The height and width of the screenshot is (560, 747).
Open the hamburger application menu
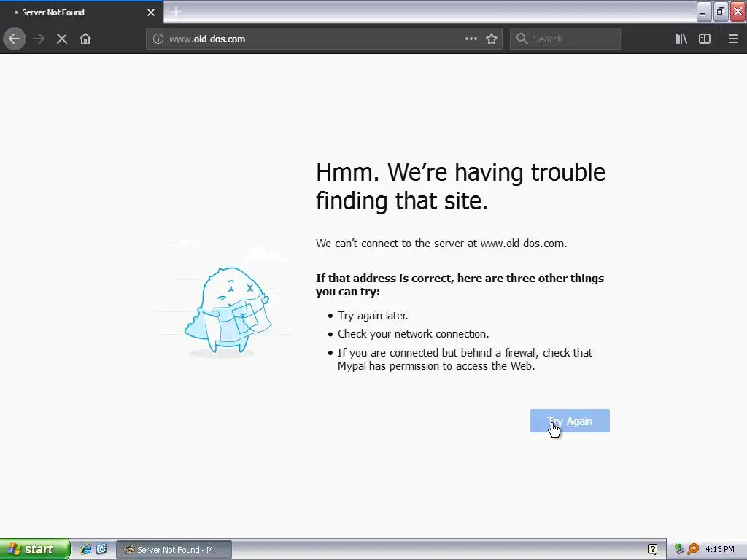pos(732,39)
